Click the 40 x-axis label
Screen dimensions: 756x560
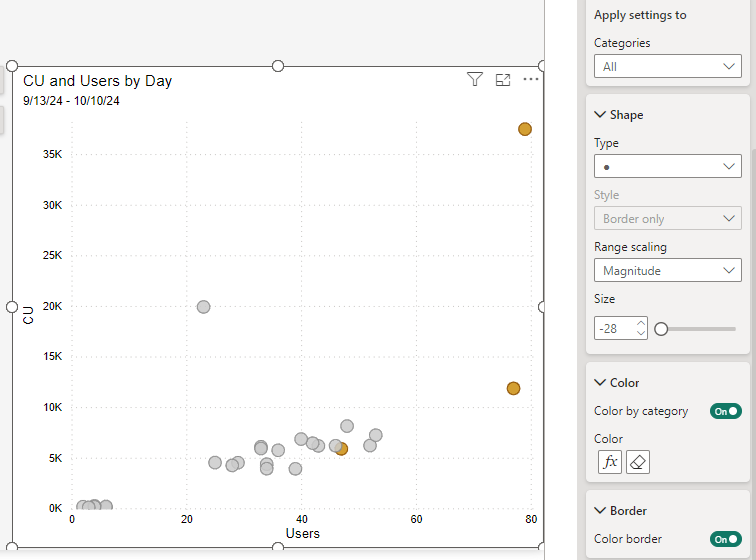pyautogui.click(x=302, y=519)
